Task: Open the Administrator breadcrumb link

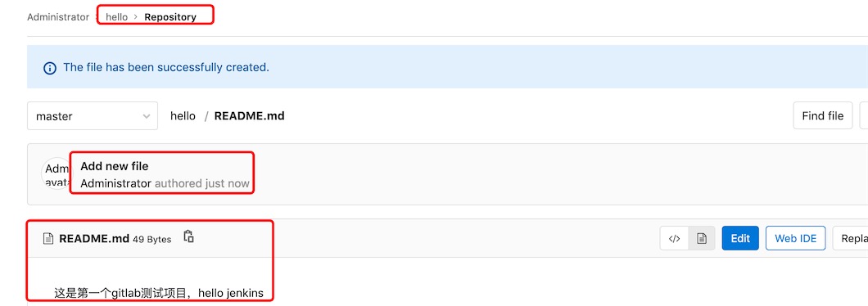Action: coord(58,17)
